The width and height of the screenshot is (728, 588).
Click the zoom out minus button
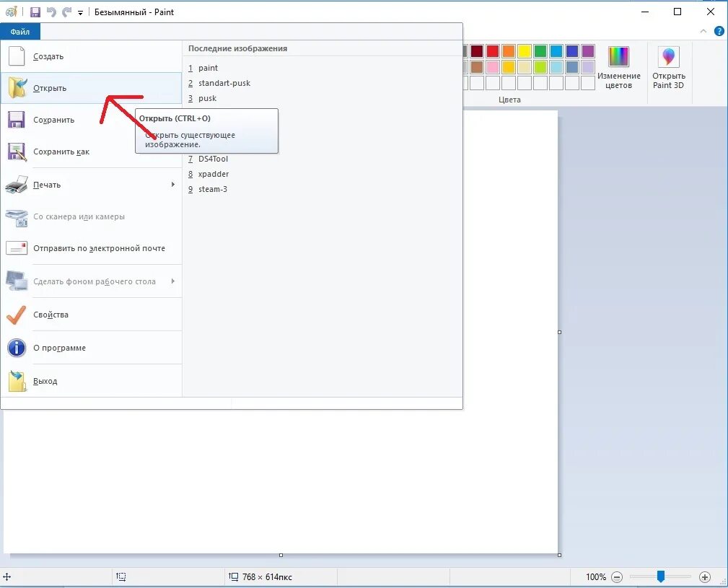(617, 577)
